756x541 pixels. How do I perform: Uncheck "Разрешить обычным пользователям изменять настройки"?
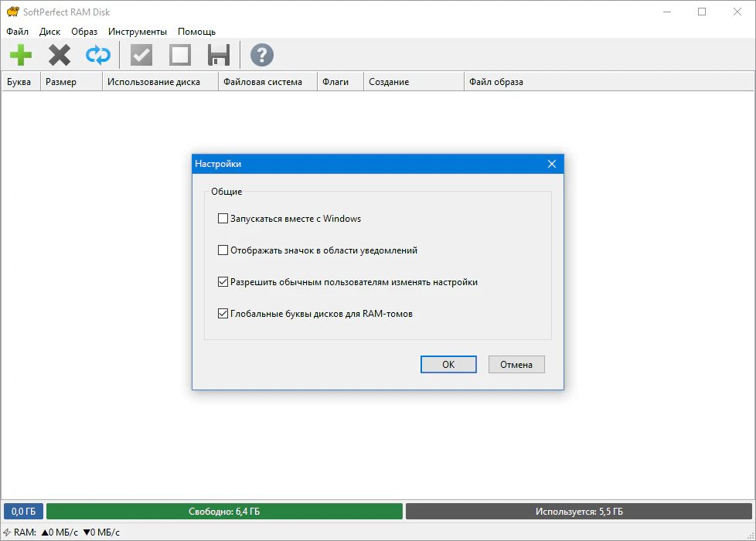223,282
